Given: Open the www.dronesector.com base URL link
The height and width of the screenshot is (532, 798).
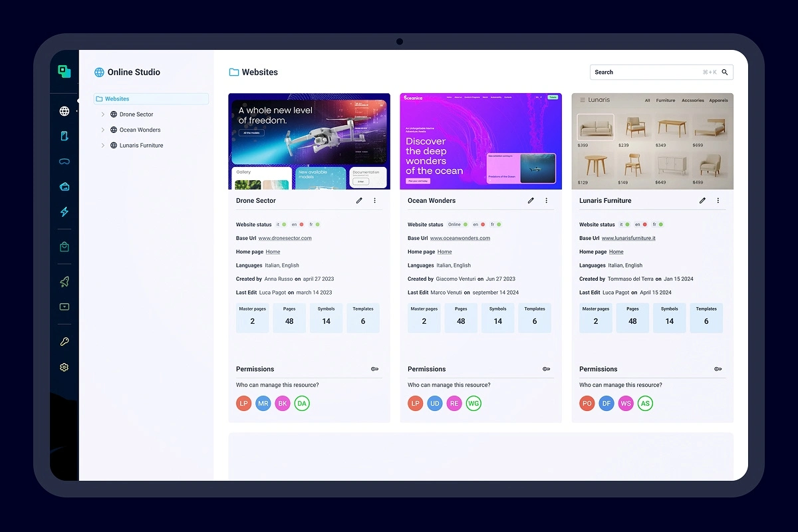Looking at the screenshot, I should (285, 238).
